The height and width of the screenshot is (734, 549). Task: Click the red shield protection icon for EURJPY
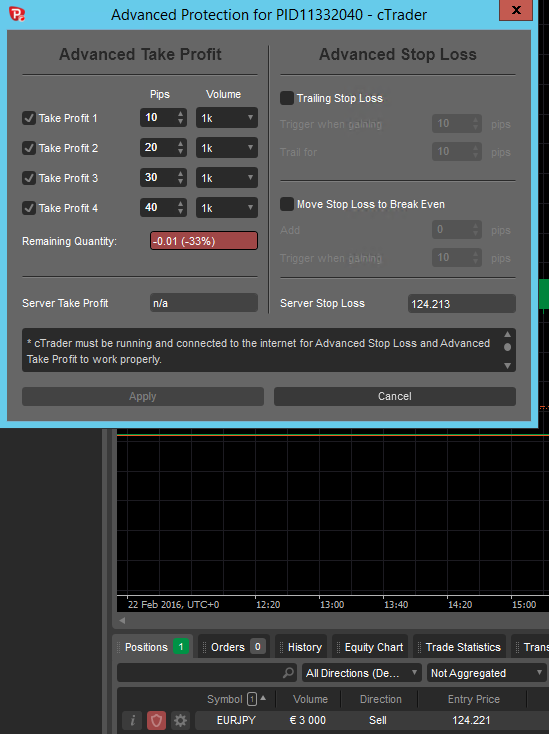(156, 720)
